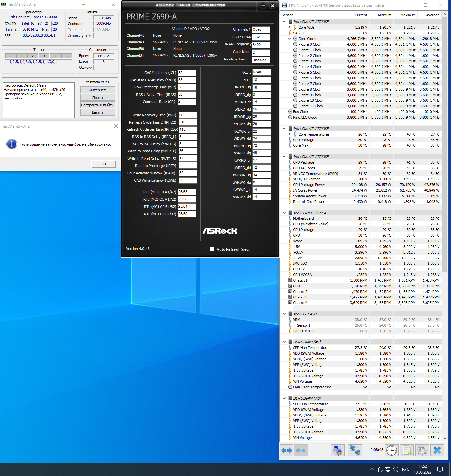Open the taskbar clock showing 11:52
Viewport: 451px width, 476px height.
click(x=423, y=469)
